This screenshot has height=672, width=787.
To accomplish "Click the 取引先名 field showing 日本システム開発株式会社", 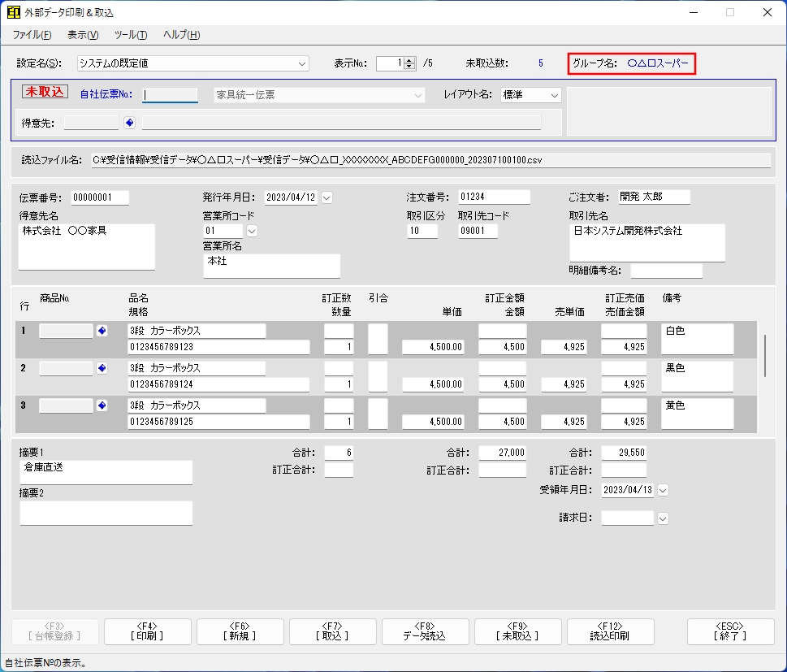I will pyautogui.click(x=647, y=243).
